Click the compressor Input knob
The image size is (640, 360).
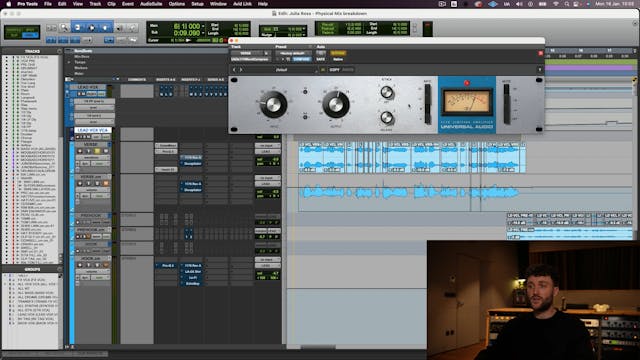[273, 104]
